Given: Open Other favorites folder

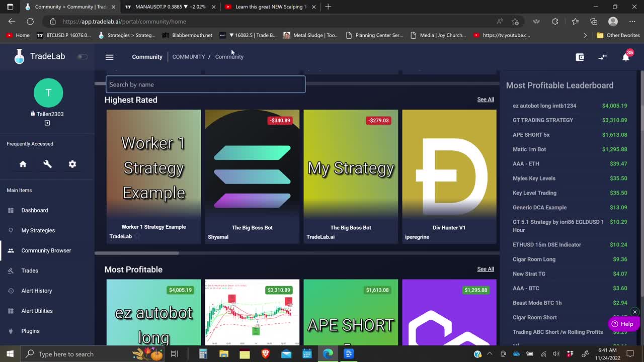Looking at the screenshot, I should [618, 35].
